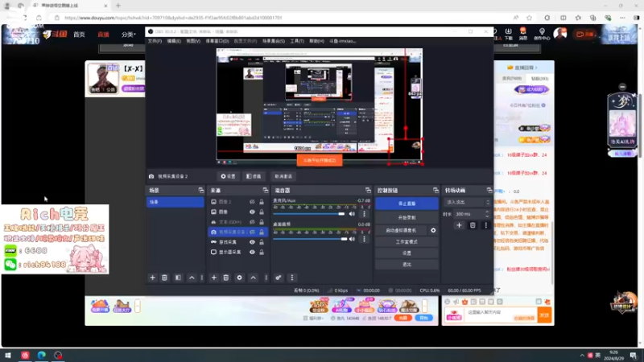Image resolution: width=644 pixels, height=362 pixels.
Task: Open virtual camera settings gear icon
Action: pyautogui.click(x=433, y=230)
